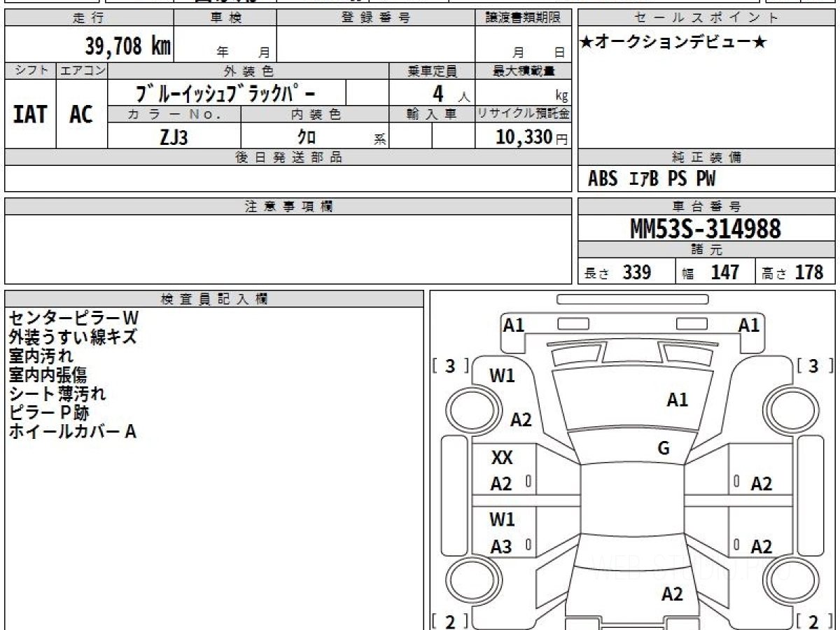840x630 pixels.
Task: Click the エアコン column label
Action: click(x=82, y=71)
